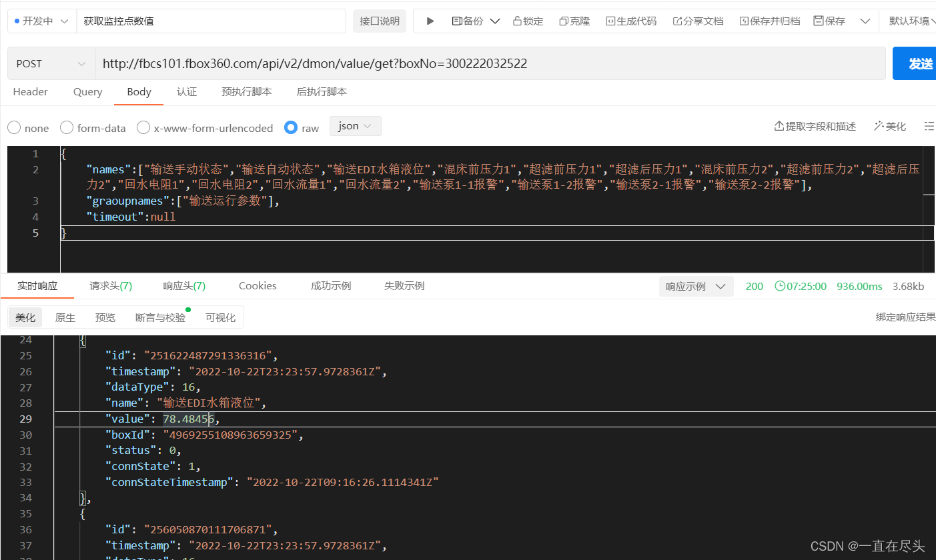
Task: Switch to the 预执行脚本 tab
Action: tap(247, 92)
